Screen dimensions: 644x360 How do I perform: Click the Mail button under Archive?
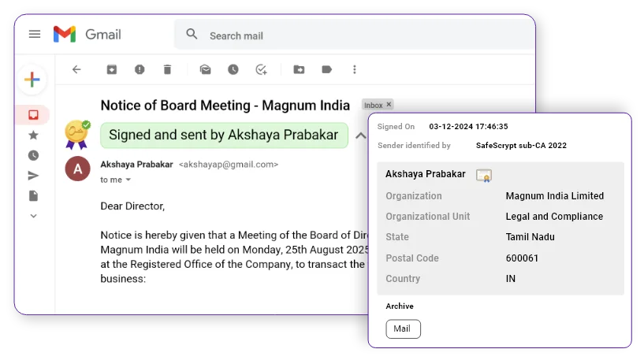click(403, 328)
